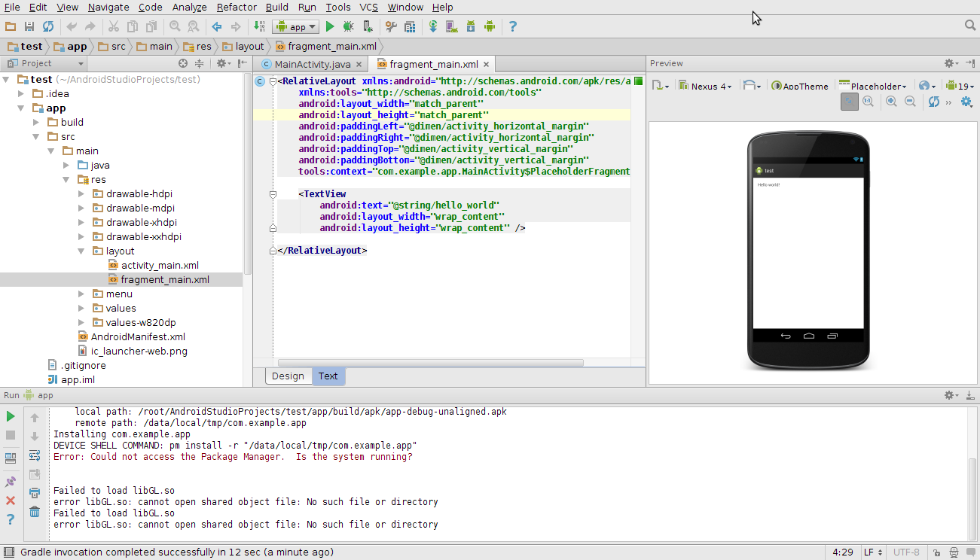
Task: Open the Project view selector dropdown
Action: tap(44, 63)
